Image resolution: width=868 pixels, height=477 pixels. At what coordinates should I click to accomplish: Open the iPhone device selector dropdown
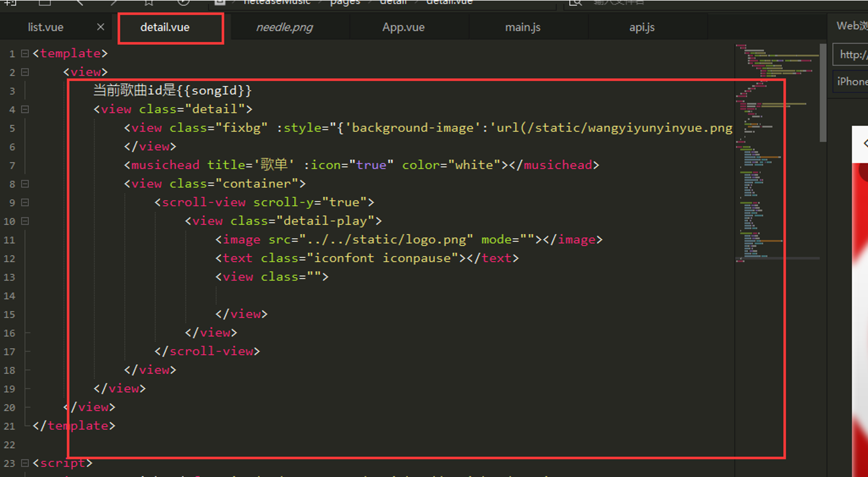(851, 81)
